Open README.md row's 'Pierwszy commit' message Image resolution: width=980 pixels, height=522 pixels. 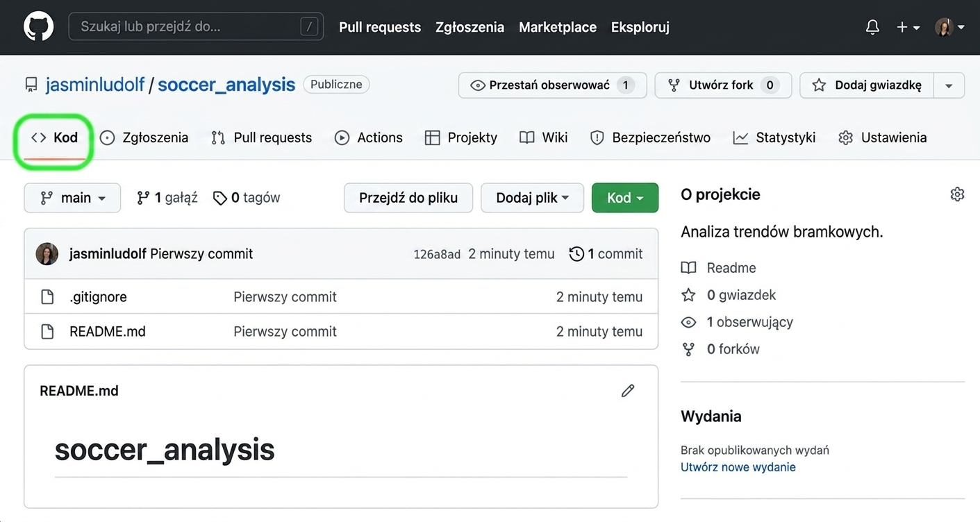coord(285,332)
